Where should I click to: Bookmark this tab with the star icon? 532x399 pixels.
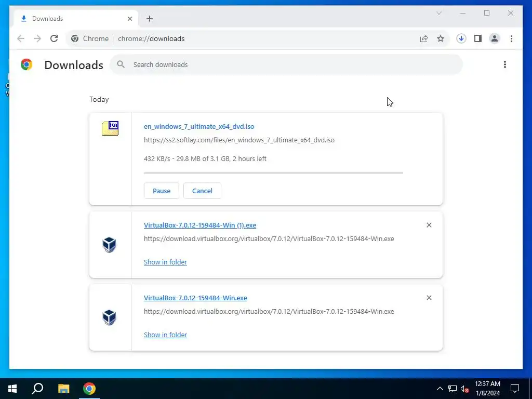point(441,38)
